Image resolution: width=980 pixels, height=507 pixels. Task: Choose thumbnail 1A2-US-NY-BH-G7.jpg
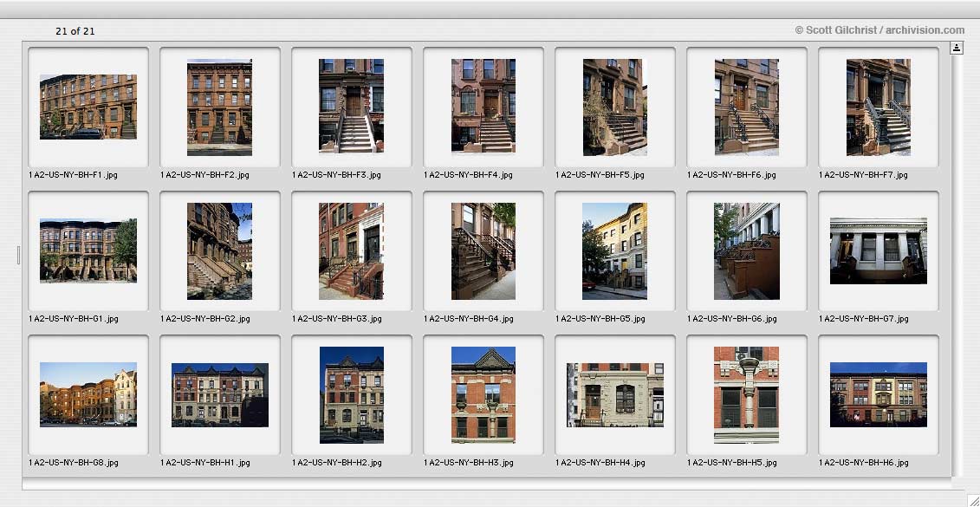point(879,250)
